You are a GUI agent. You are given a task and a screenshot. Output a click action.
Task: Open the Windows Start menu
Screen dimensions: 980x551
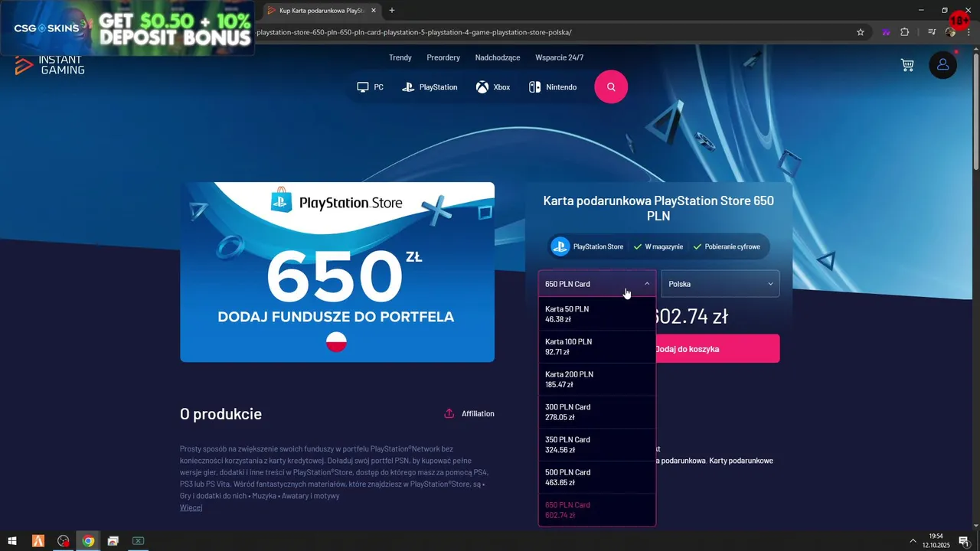[x=13, y=541]
